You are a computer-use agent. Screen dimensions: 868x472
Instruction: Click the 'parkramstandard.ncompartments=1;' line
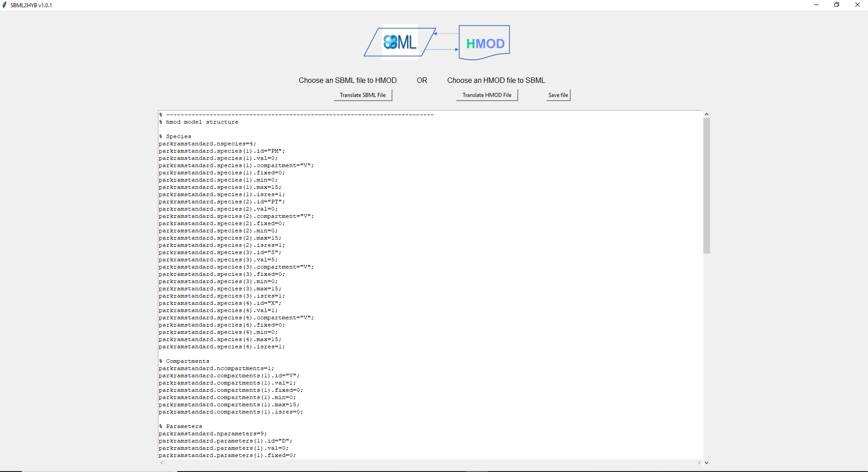click(216, 369)
